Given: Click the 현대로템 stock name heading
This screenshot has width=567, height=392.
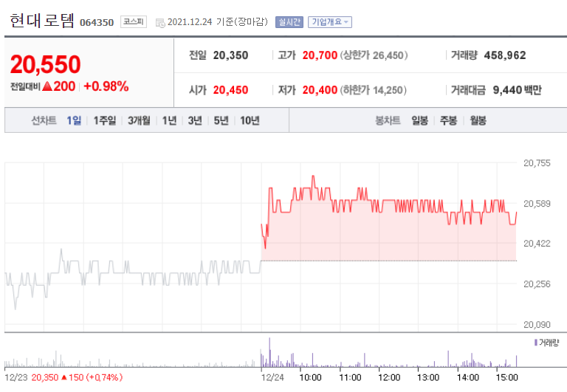Looking at the screenshot, I should (x=42, y=21).
